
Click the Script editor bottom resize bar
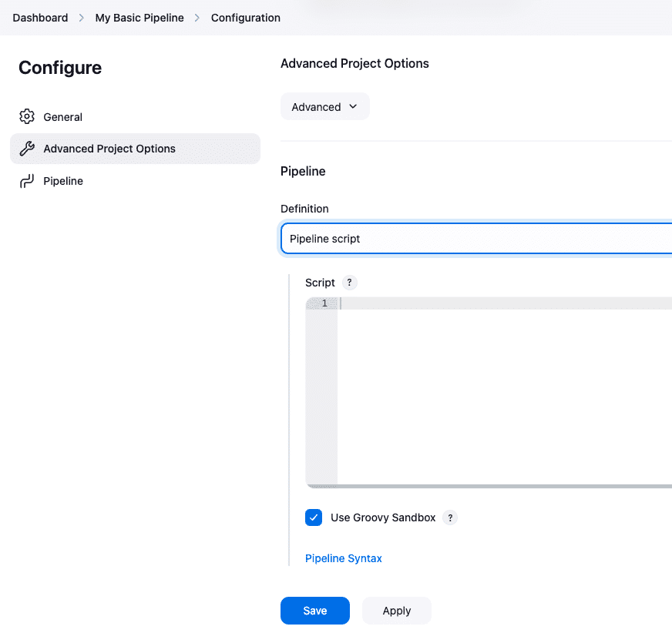tap(489, 486)
